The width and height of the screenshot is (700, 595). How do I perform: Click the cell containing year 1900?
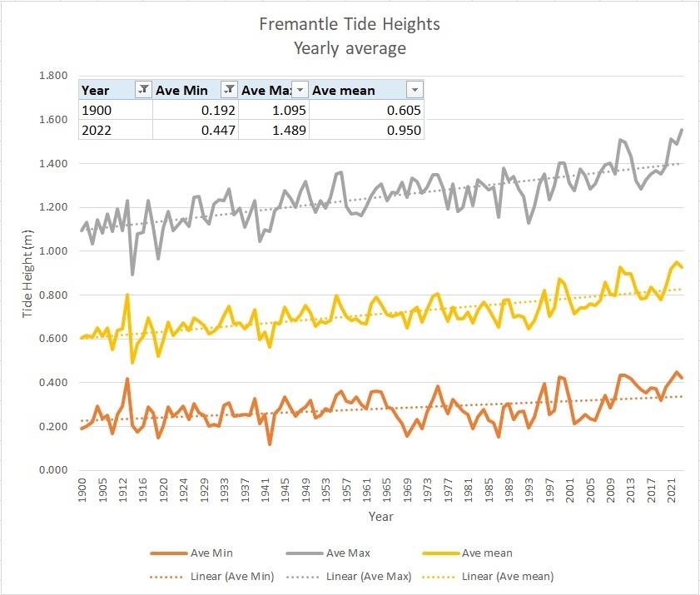tap(116, 111)
